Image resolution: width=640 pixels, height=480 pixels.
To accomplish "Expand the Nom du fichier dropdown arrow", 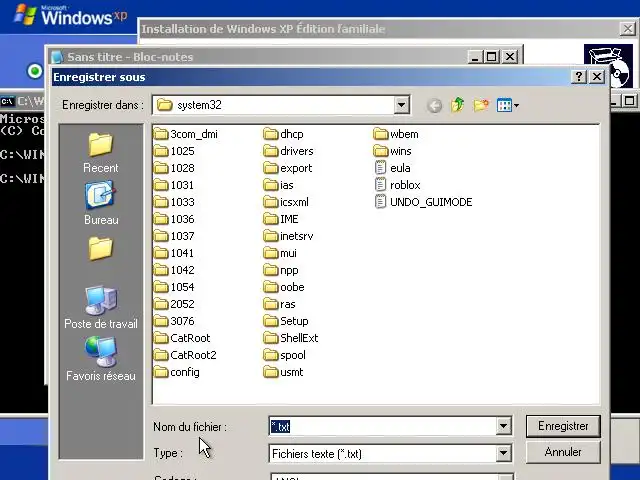I will (x=503, y=427).
